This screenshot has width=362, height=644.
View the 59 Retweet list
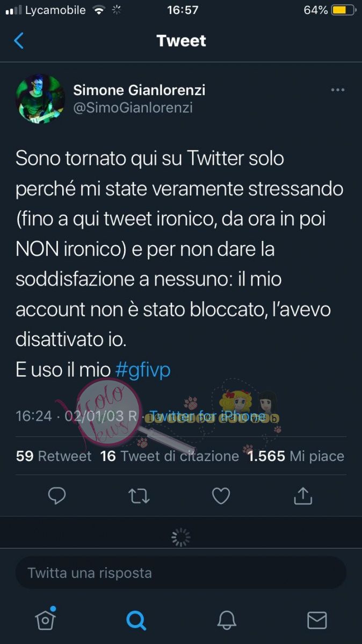tap(54, 456)
